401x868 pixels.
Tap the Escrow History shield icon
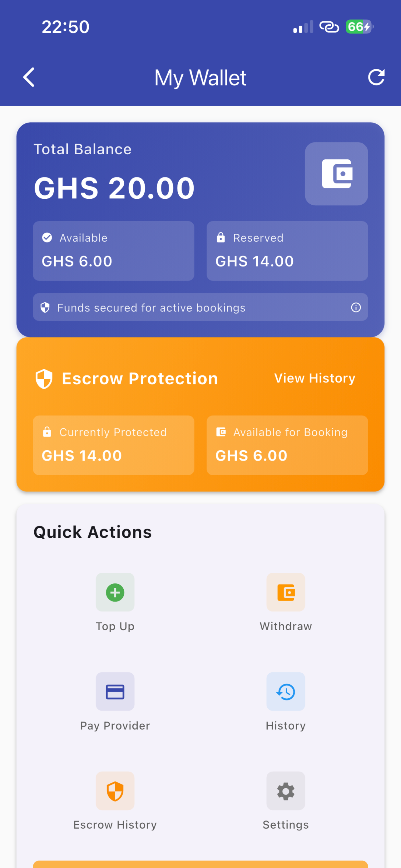[x=115, y=791]
